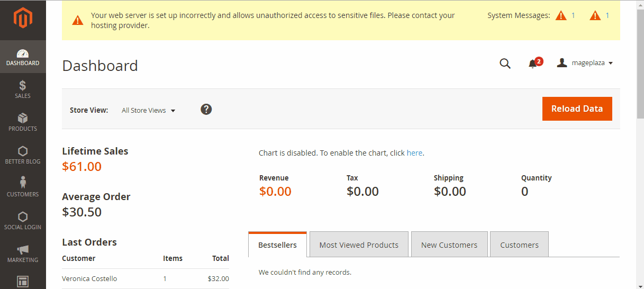Open the mageplaza account dropdown

[x=585, y=63]
